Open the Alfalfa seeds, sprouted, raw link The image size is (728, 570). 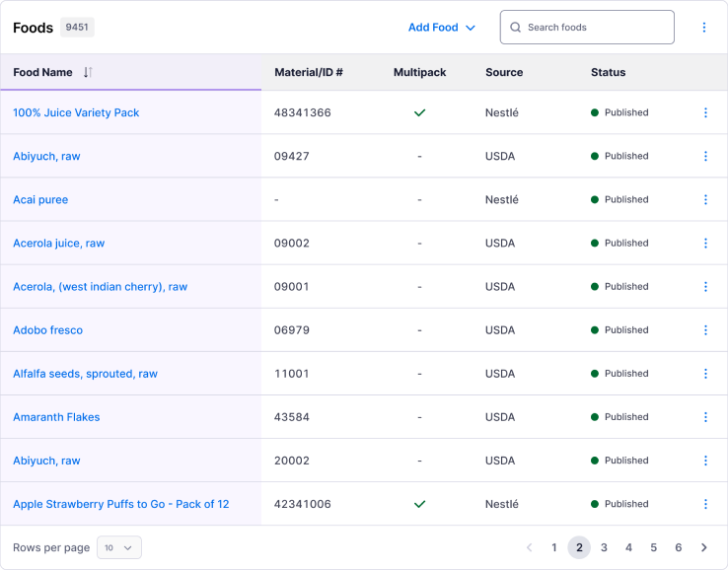point(85,374)
